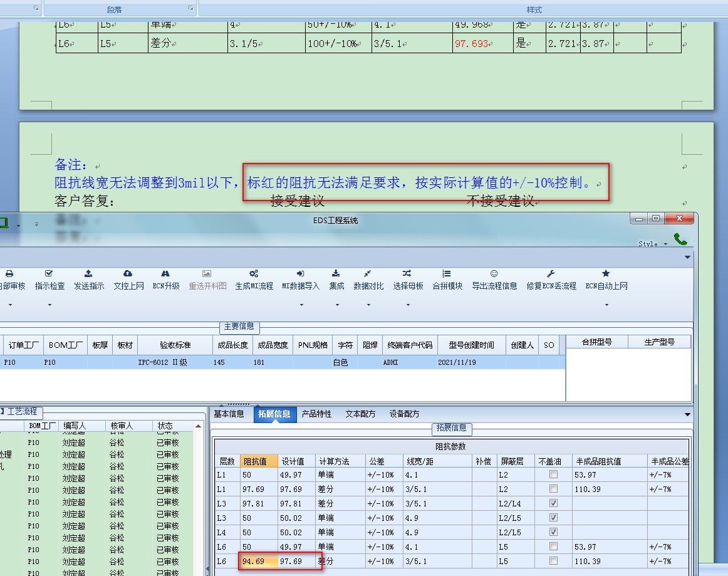This screenshot has height=576, width=728.
Task: Open the 文本配方 tab
Action: (360, 414)
